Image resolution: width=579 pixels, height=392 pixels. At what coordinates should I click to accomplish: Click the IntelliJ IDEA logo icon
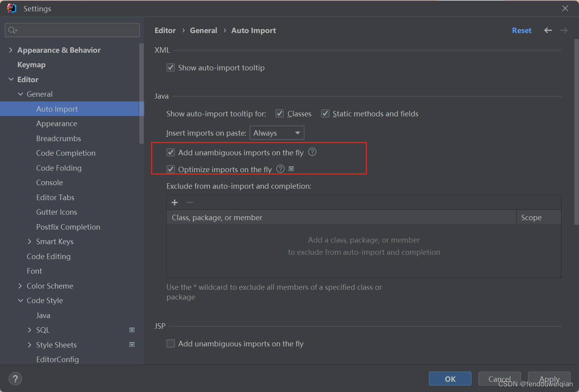[x=12, y=8]
